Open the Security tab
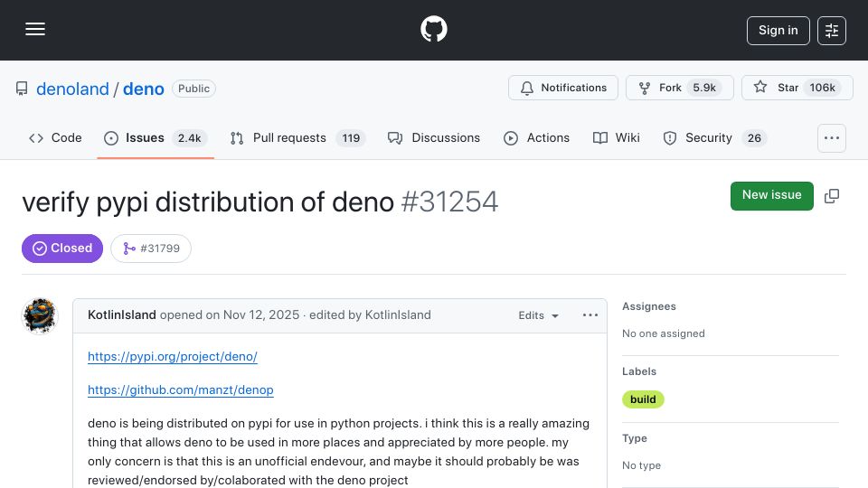The width and height of the screenshot is (868, 488). (x=714, y=137)
